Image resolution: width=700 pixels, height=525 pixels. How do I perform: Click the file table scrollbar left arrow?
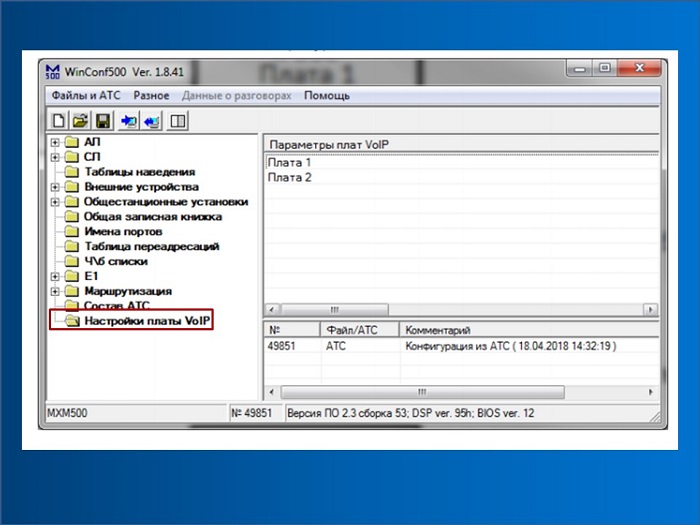coord(272,392)
